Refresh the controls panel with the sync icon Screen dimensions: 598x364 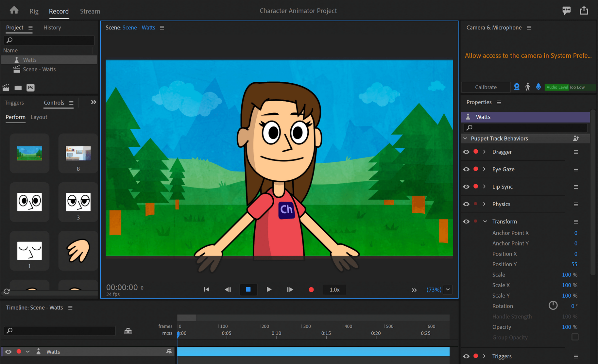pyautogui.click(x=7, y=291)
